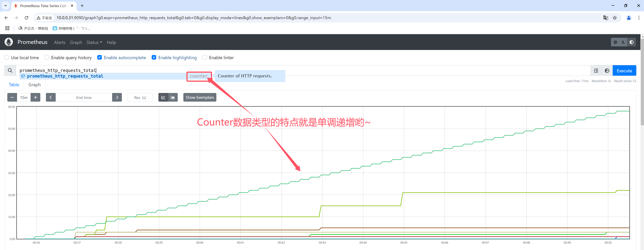Click the format expression icon
This screenshot has width=644, height=250.
[596, 71]
